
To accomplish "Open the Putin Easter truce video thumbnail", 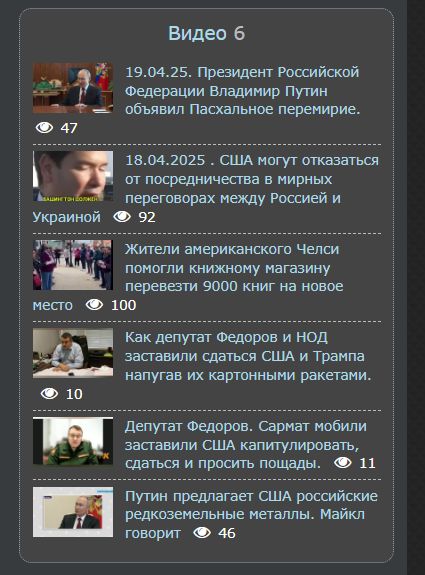I will 73,88.
